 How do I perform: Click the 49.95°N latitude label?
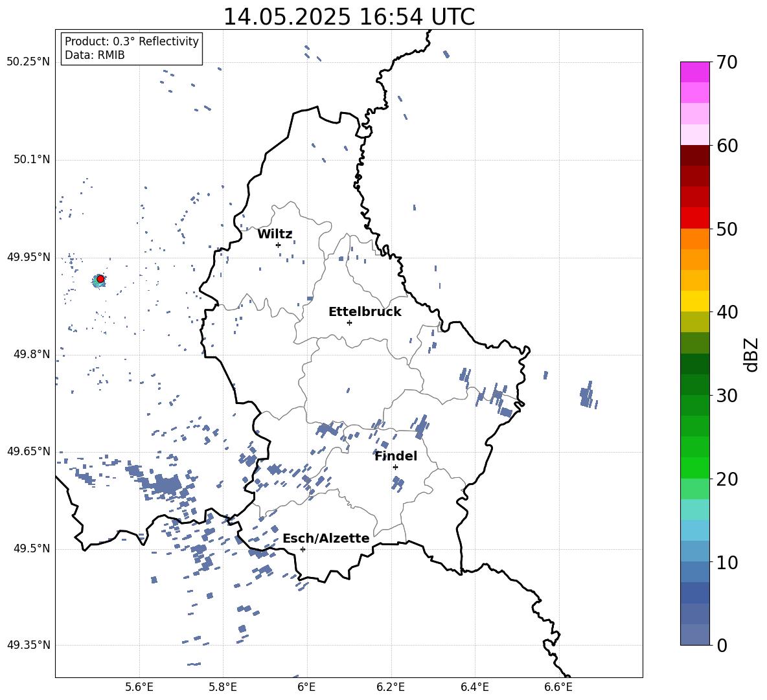point(28,256)
